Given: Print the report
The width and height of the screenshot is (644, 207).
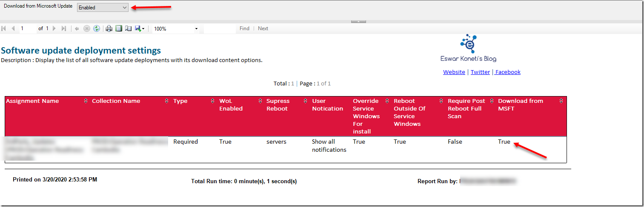Looking at the screenshot, I should (109, 28).
